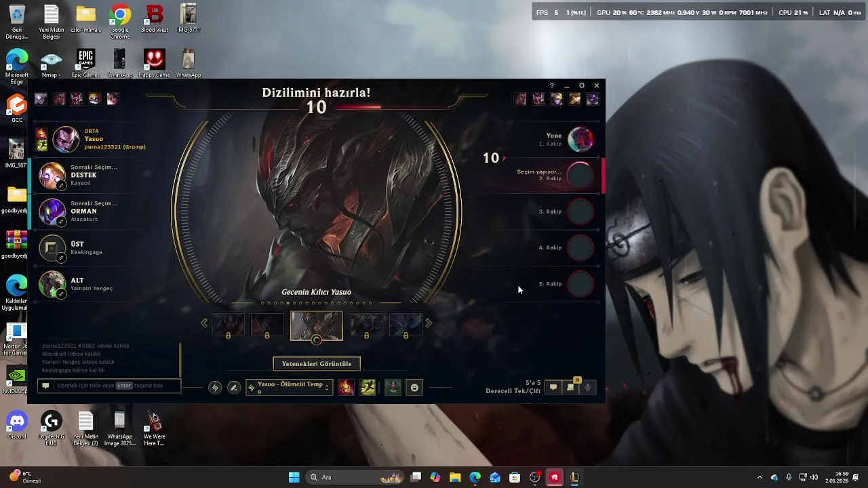Image resolution: width=868 pixels, height=488 pixels.
Task: Click the chat message input field
Action: coord(109,386)
